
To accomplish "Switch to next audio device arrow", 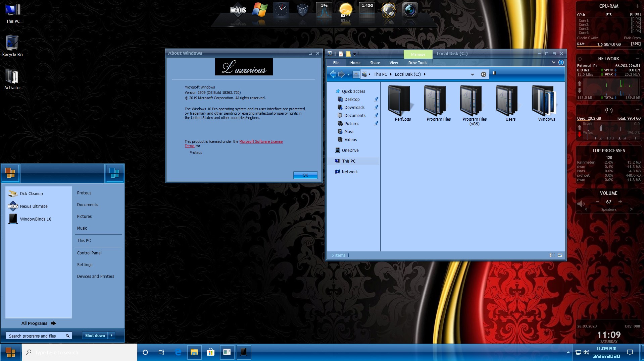I will tap(631, 209).
